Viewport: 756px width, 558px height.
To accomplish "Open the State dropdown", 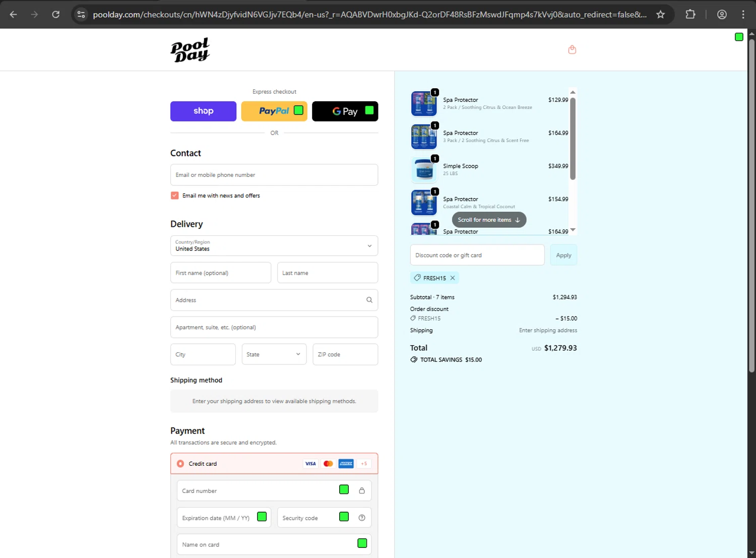I will 274,354.
